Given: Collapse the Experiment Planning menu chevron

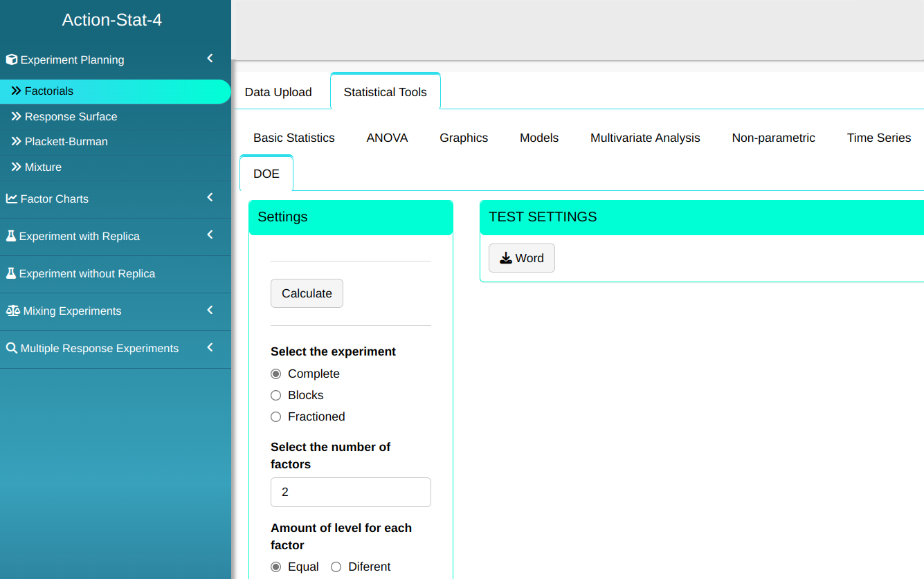Looking at the screenshot, I should point(210,59).
